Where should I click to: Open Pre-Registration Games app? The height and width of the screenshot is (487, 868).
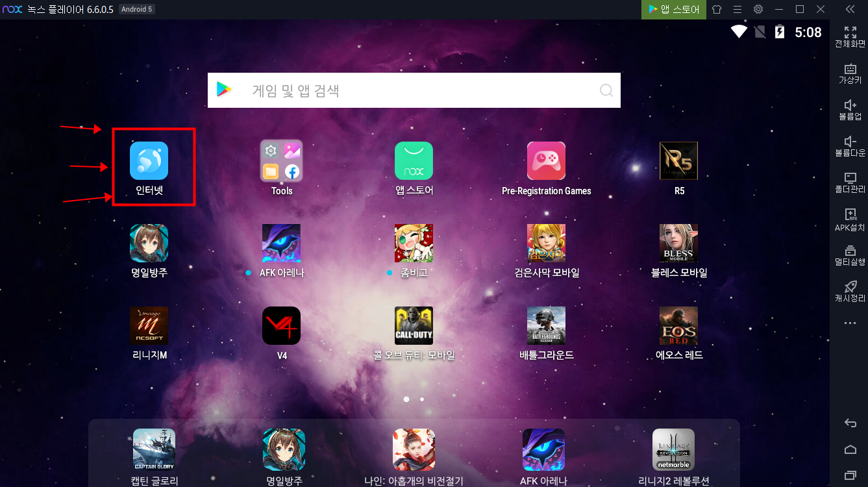(x=546, y=161)
